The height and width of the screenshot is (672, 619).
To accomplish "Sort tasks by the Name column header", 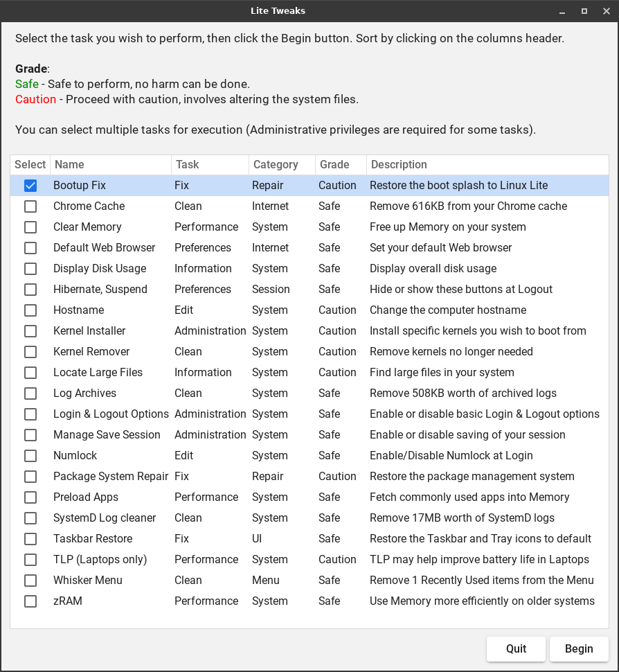I will 110,165.
